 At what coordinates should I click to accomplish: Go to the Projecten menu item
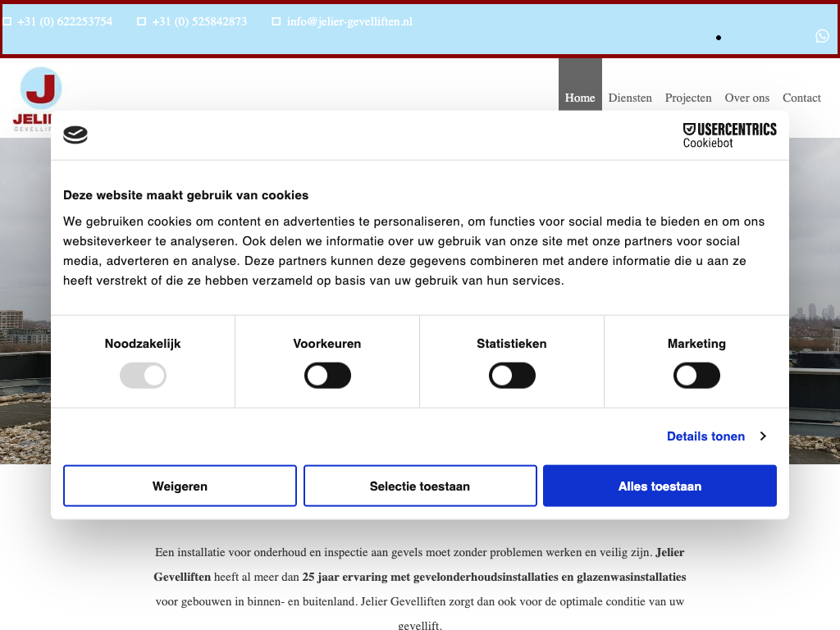tap(688, 98)
